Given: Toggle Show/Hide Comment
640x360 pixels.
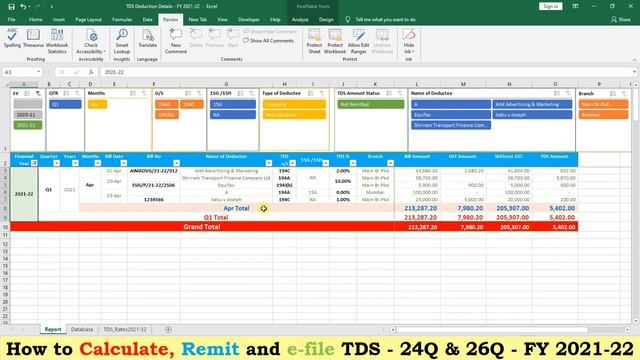Looking at the screenshot, I should 270,31.
